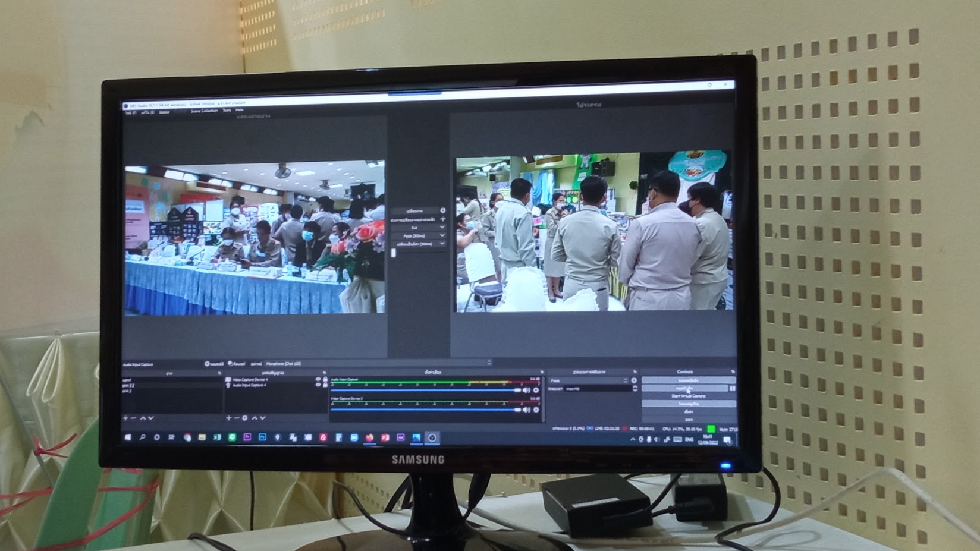Add a quick transition with the plus icon

(x=442, y=219)
